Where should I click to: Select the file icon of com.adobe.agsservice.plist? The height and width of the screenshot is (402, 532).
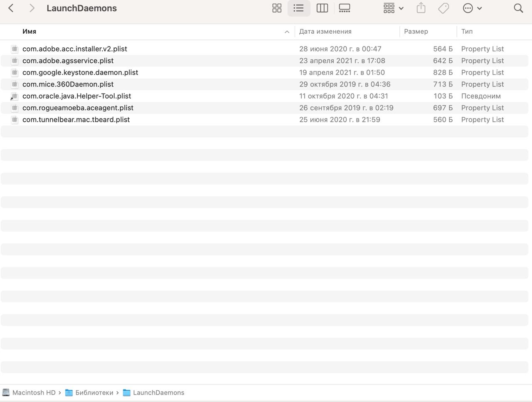(x=15, y=61)
